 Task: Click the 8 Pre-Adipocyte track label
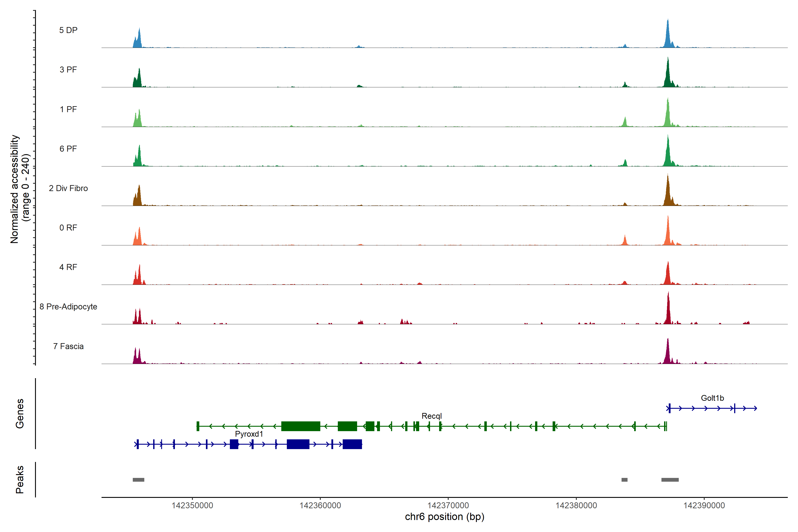coord(68,307)
